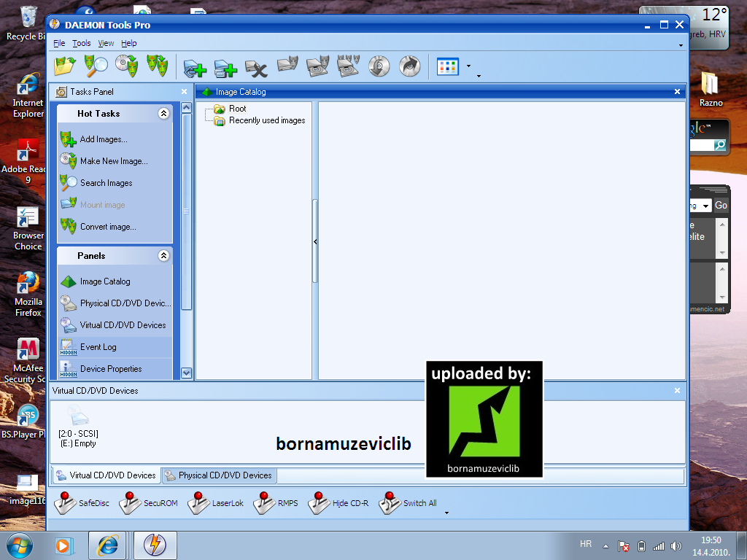Screen dimensions: 747x560
Task: Click Remove virtual drive toolbar icon
Action: click(x=256, y=68)
